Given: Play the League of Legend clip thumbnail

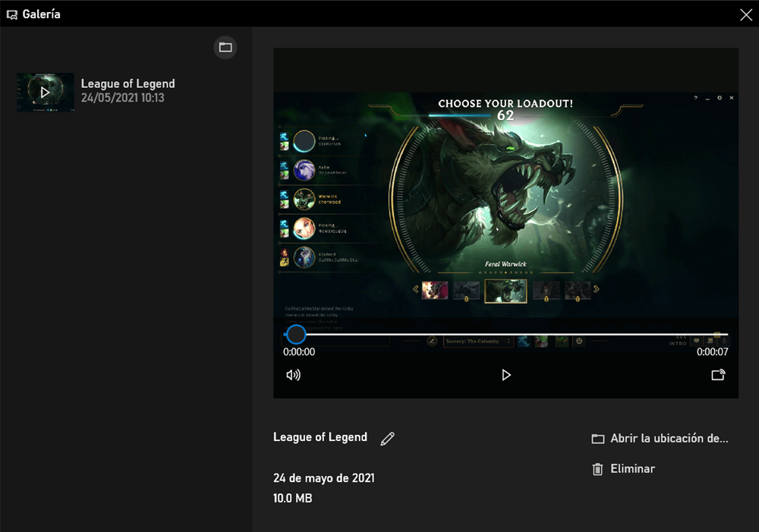Looking at the screenshot, I should click(x=46, y=92).
